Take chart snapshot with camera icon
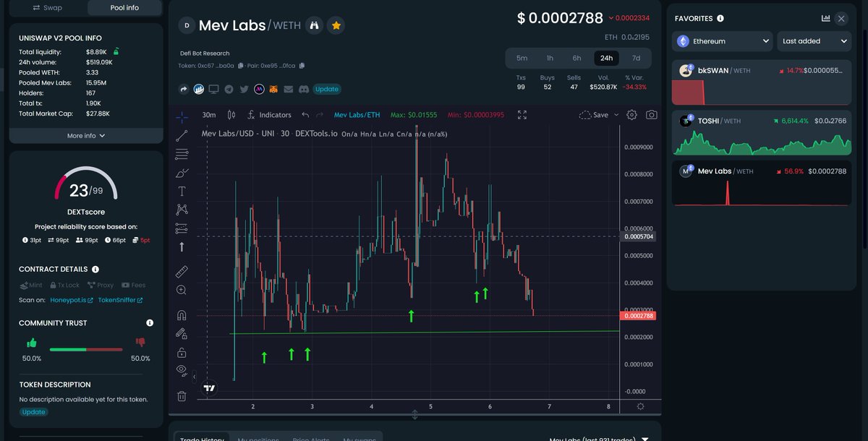 [652, 115]
